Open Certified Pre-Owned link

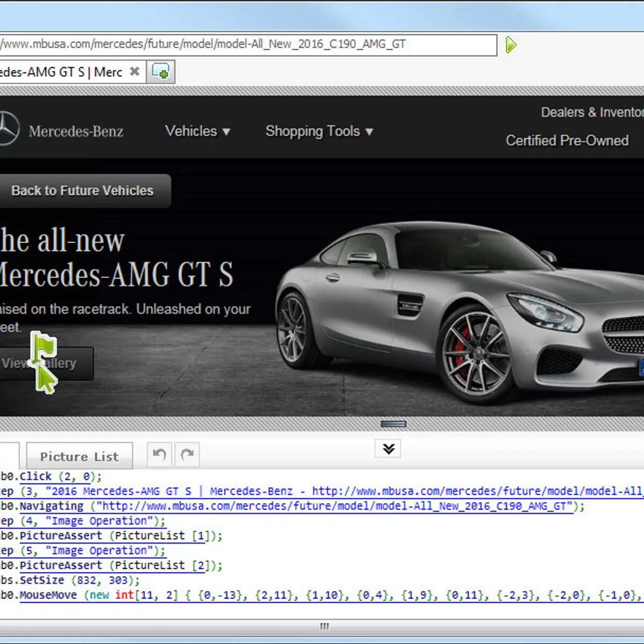tap(567, 141)
